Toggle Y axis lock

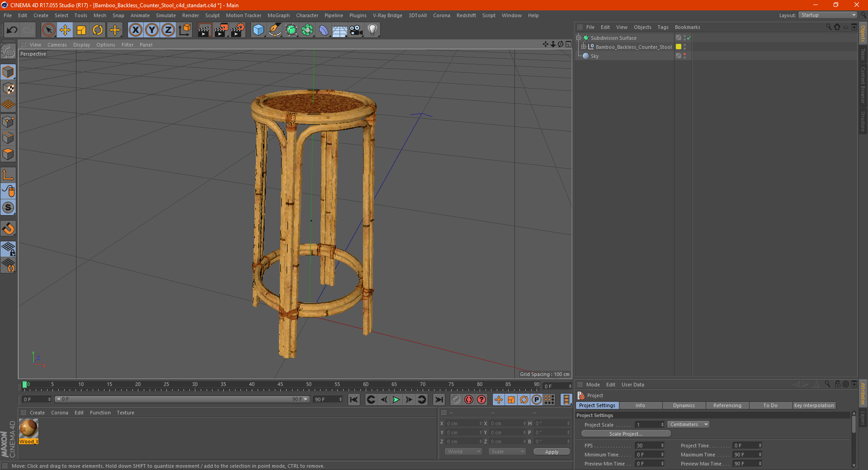[152, 30]
